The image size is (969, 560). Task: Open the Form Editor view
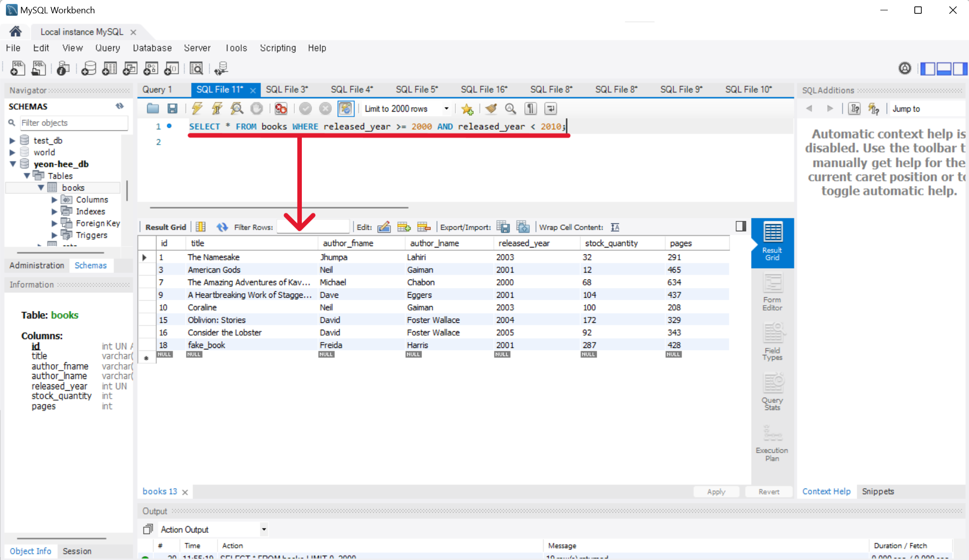pos(773,292)
